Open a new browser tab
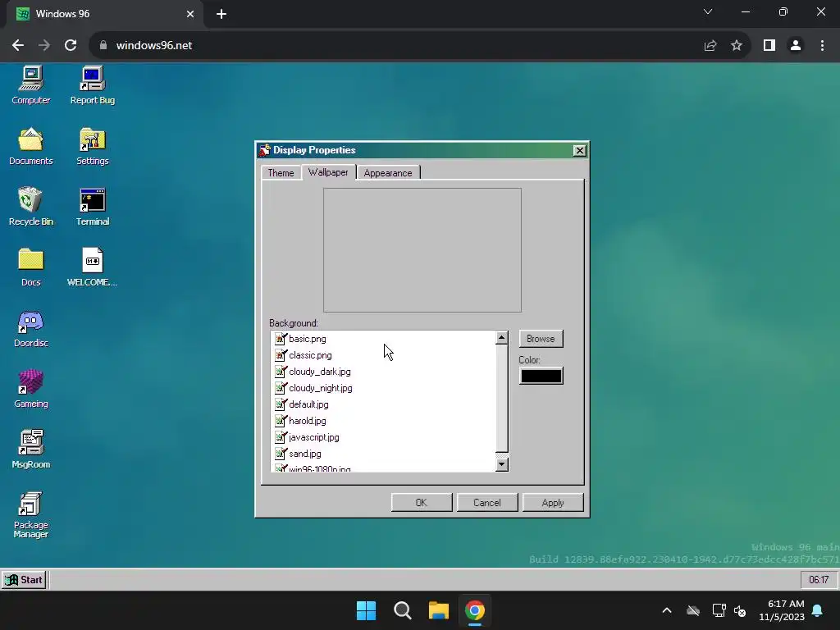The height and width of the screenshot is (630, 840). coord(221,14)
